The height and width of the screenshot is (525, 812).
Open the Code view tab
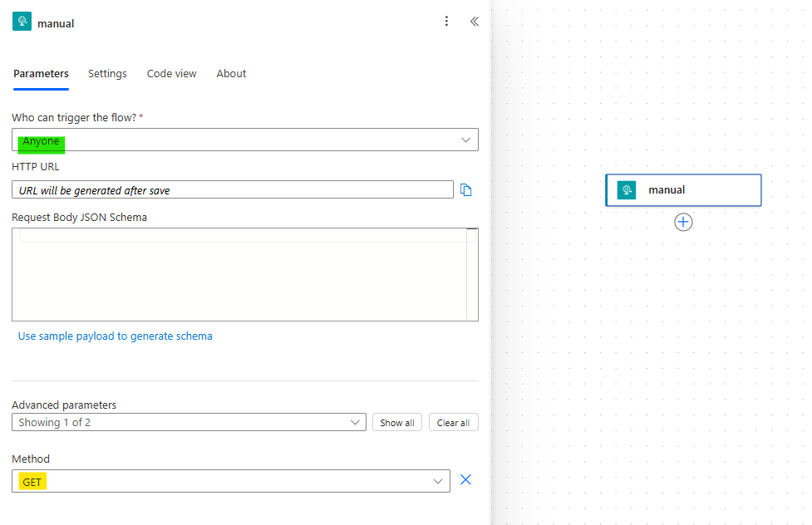tap(171, 73)
